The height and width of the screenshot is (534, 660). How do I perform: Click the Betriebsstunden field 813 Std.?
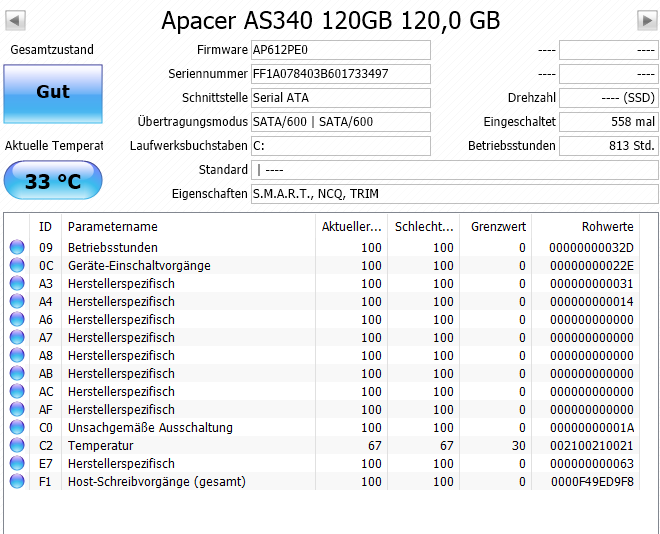[x=609, y=146]
